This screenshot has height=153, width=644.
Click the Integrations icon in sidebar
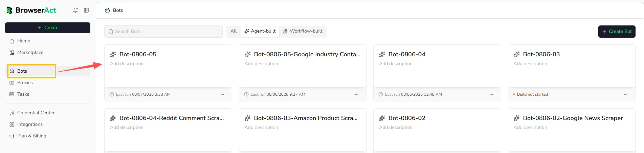tap(12, 125)
